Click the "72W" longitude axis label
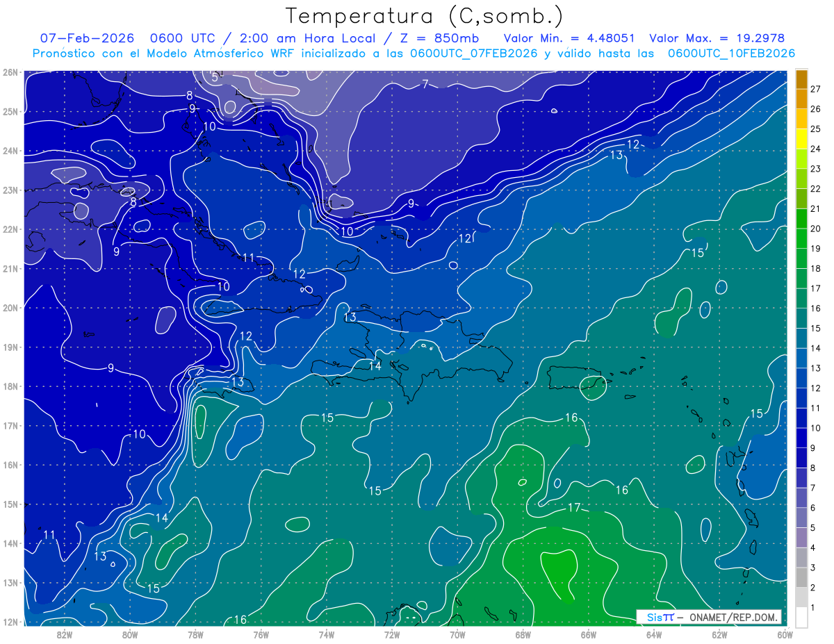 392,634
